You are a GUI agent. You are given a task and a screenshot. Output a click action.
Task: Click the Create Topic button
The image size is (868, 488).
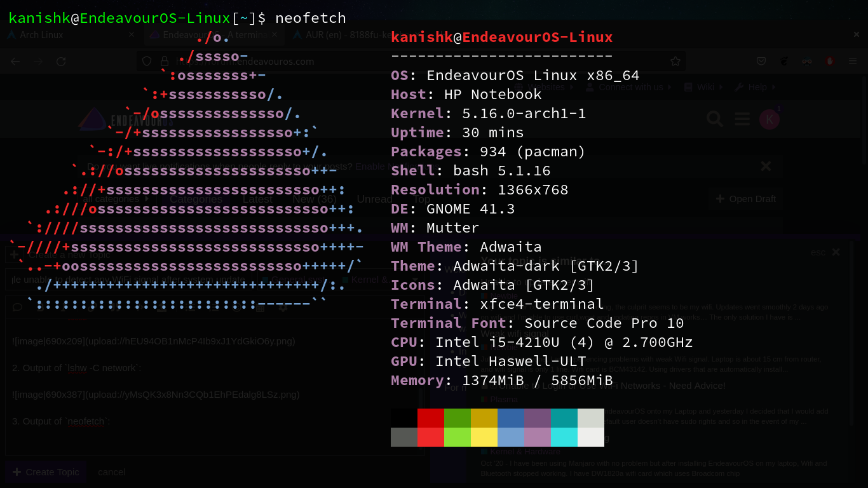(x=46, y=472)
